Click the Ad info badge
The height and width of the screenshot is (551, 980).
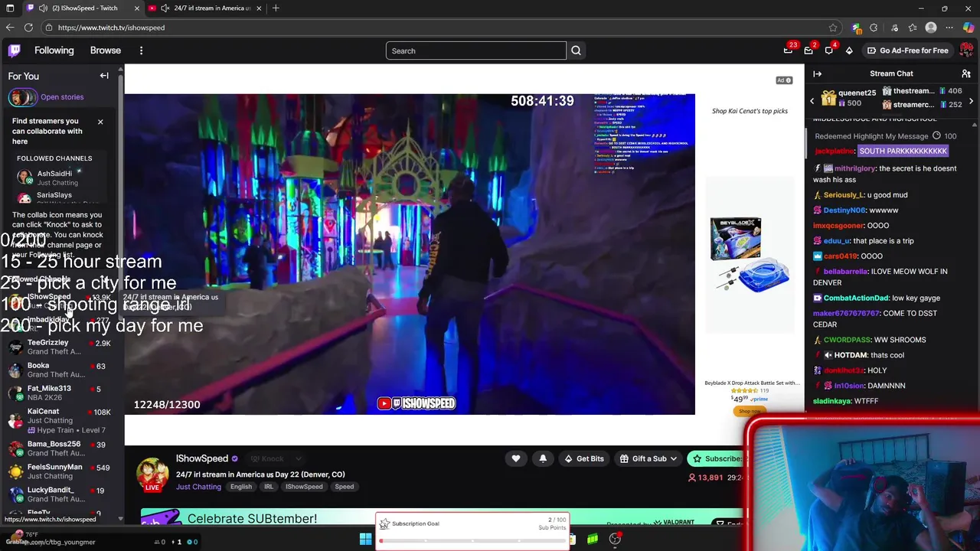(x=784, y=80)
